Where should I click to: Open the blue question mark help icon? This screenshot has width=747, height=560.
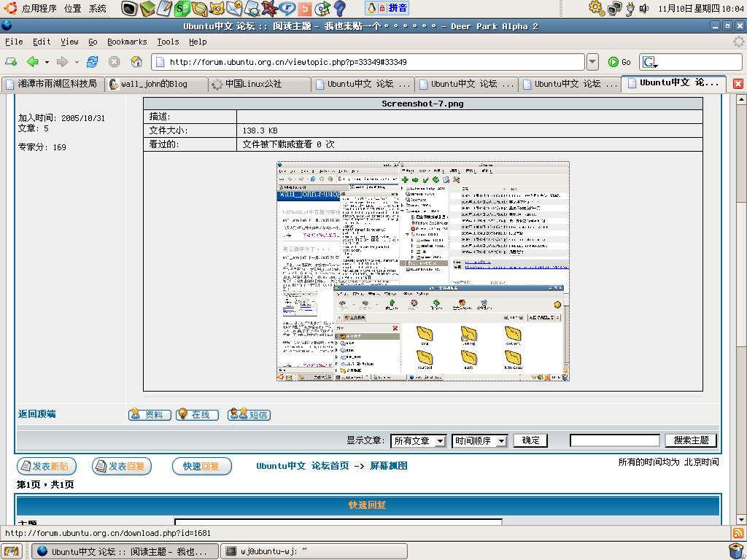[x=340, y=8]
